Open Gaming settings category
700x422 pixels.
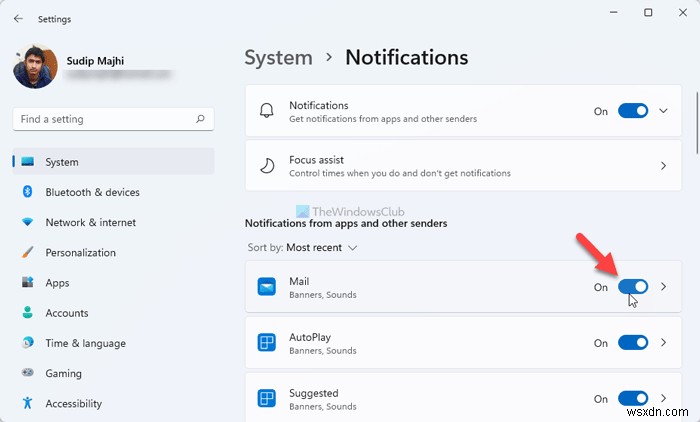[114, 373]
